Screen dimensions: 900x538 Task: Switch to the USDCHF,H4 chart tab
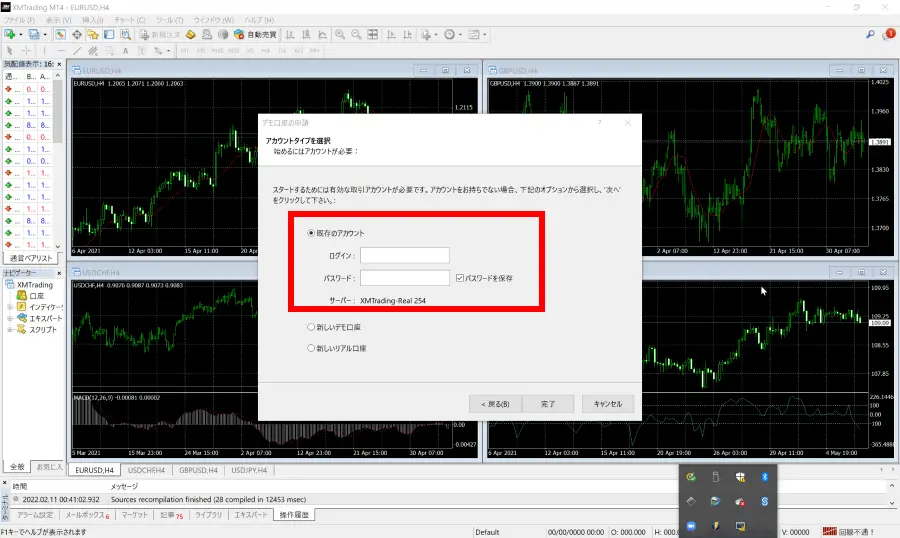tap(146, 470)
